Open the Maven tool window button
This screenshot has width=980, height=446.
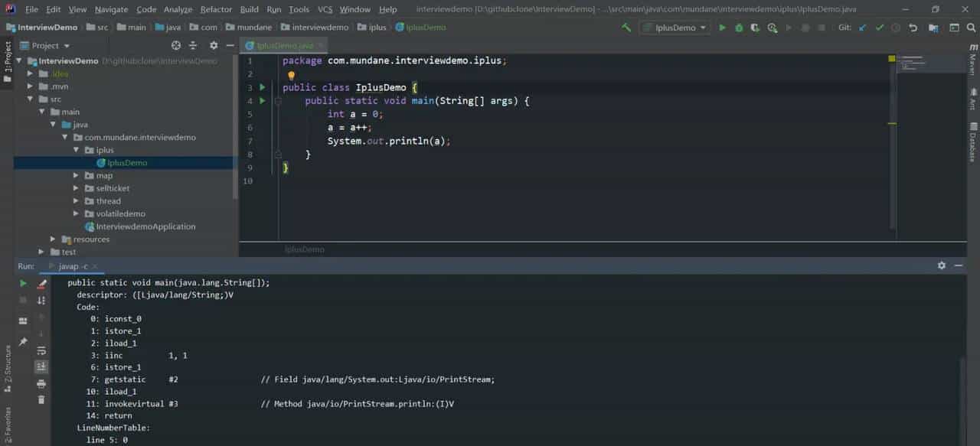(x=972, y=60)
